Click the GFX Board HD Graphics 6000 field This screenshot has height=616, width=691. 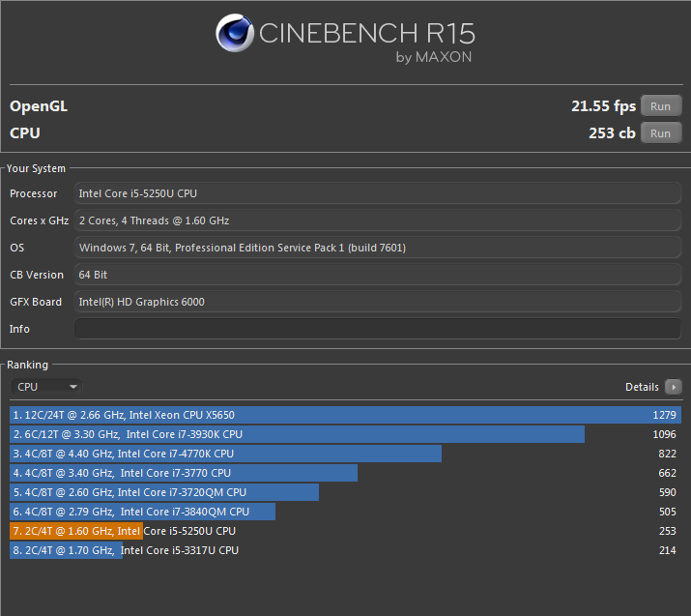tap(378, 302)
